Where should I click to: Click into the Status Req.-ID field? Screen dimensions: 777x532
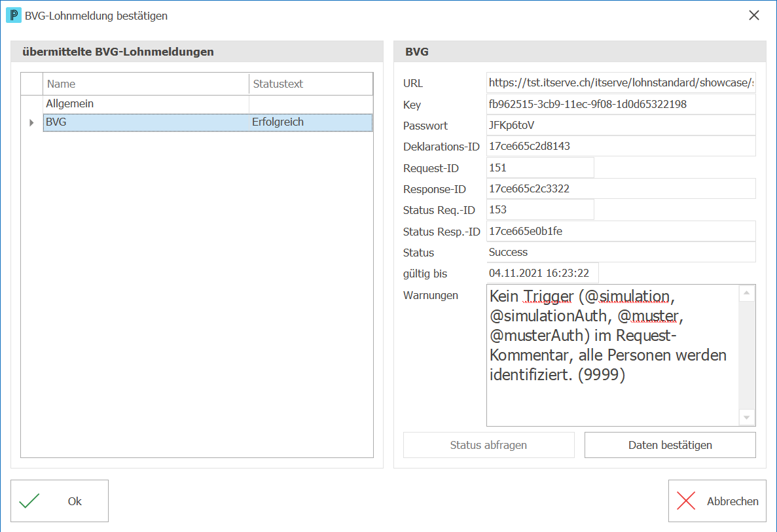click(x=540, y=209)
